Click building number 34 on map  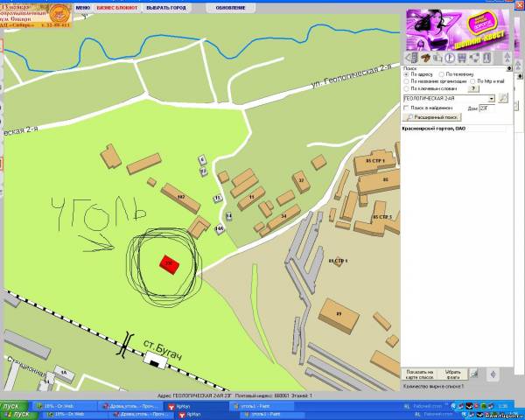pyautogui.click(x=283, y=217)
